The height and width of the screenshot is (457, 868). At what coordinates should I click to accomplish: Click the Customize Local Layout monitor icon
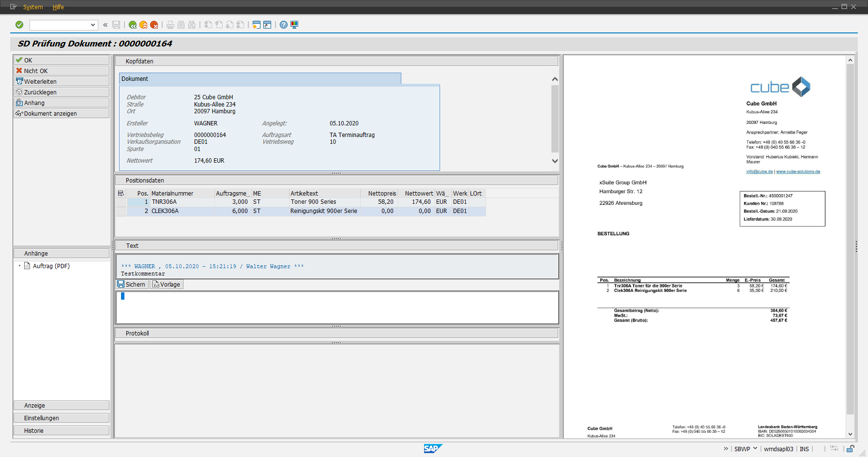[x=294, y=25]
